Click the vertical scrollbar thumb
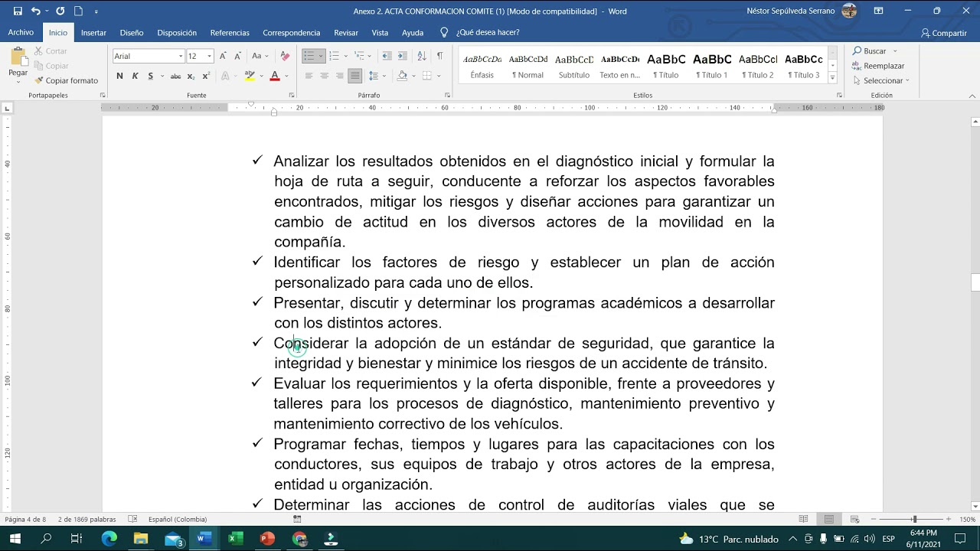 point(975,282)
